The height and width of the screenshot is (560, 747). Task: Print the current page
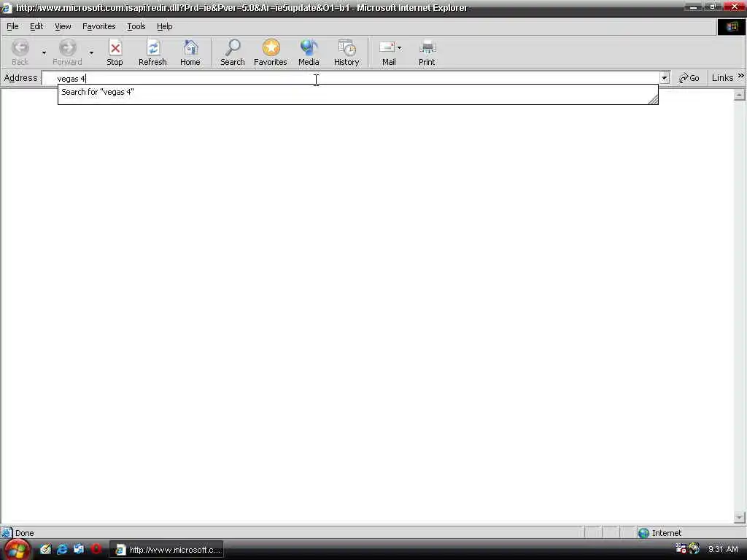click(x=427, y=52)
